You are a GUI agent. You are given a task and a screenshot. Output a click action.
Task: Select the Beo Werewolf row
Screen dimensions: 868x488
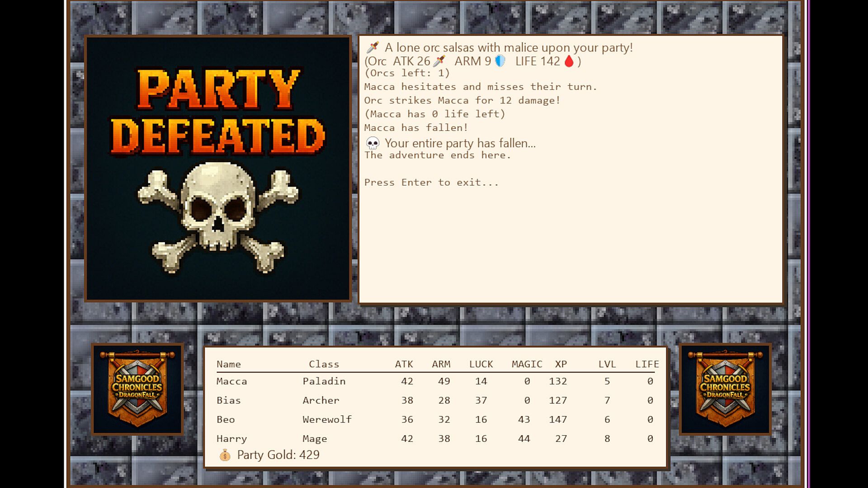[x=436, y=419]
